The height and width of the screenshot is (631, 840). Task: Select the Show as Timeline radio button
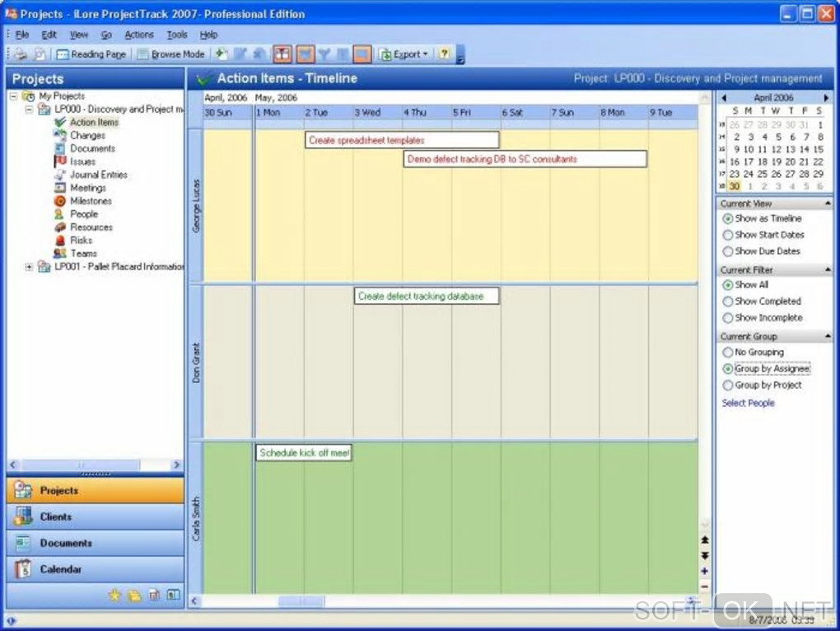click(x=727, y=218)
